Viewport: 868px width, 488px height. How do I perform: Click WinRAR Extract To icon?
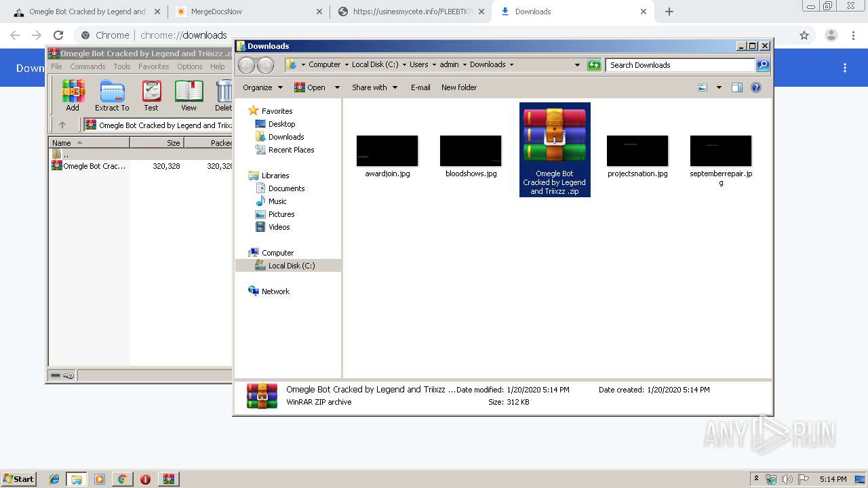tap(112, 96)
